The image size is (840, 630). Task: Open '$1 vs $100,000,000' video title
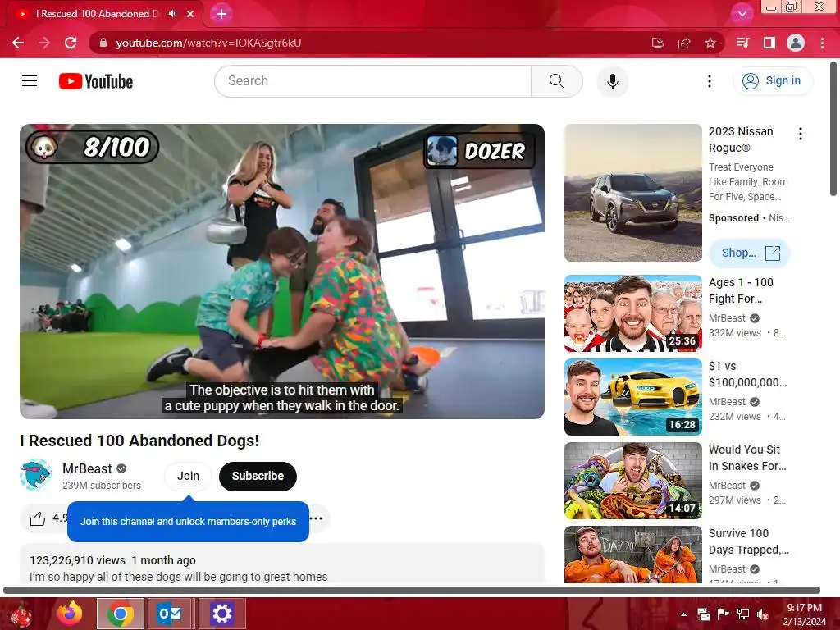pos(748,374)
